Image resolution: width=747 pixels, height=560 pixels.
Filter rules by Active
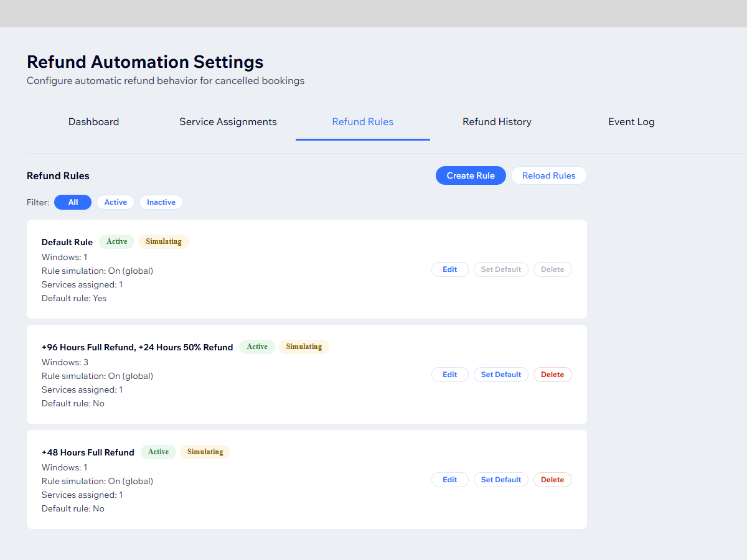coord(116,202)
